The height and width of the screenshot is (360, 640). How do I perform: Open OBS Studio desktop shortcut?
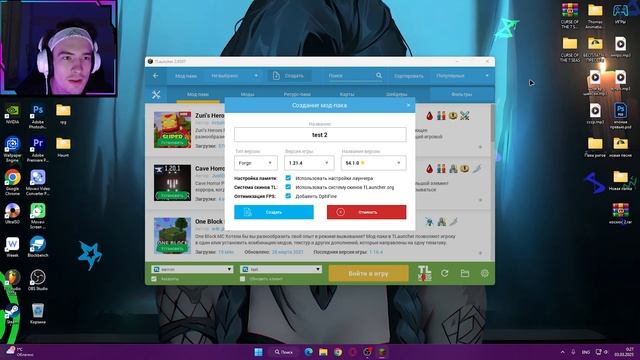pos(38,280)
